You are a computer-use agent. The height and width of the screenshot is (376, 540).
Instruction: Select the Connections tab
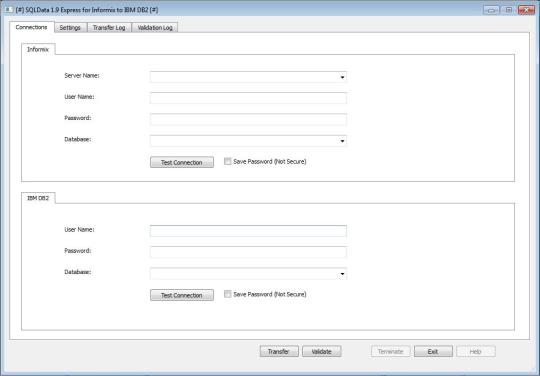click(31, 27)
